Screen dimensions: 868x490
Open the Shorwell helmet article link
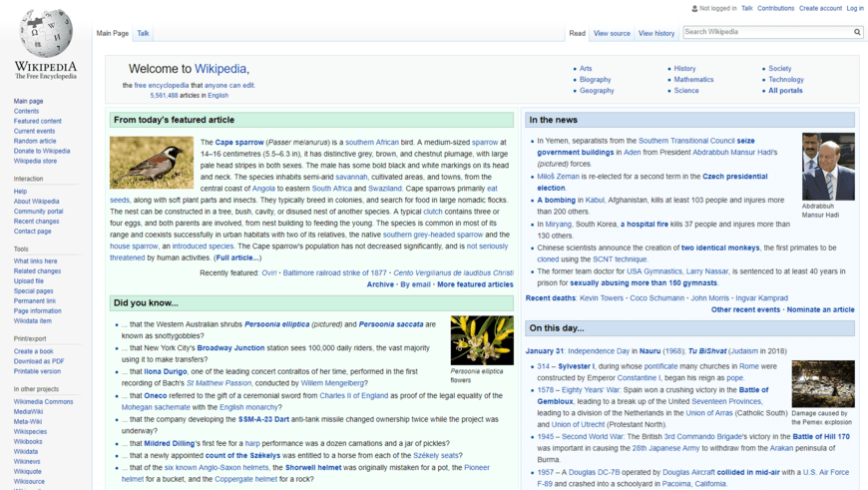[313, 468]
